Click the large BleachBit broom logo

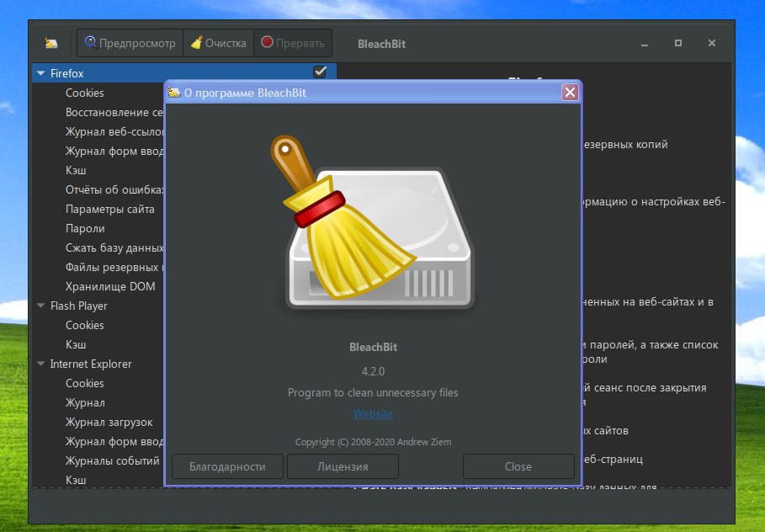tap(373, 222)
